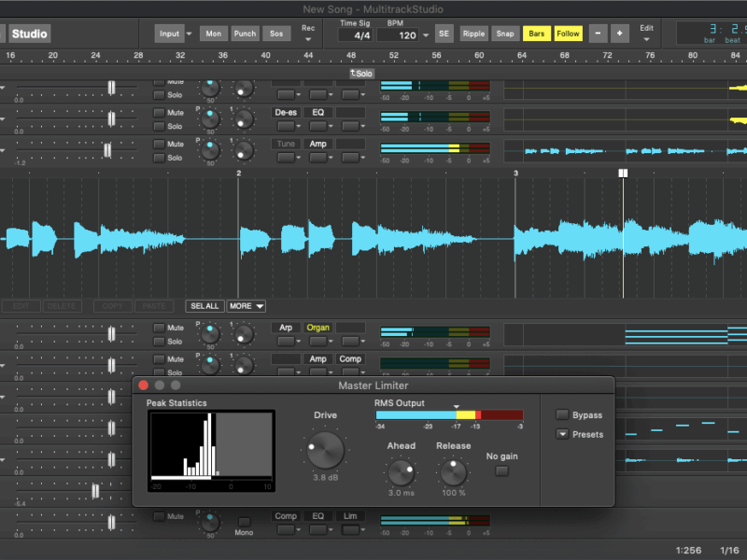The image size is (747, 560).
Task: Toggle the Snap button
Action: pos(505,34)
